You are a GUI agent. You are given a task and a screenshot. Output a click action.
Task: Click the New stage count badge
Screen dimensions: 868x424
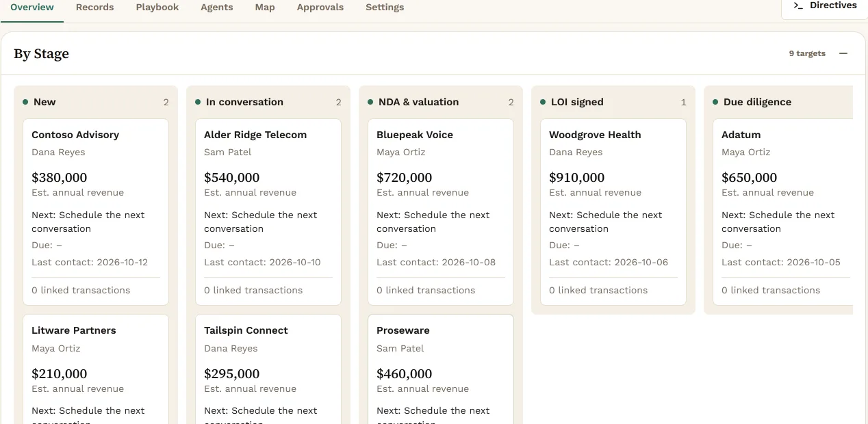click(166, 102)
